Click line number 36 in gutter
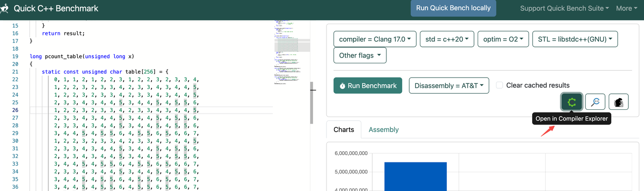Image resolution: width=644 pixels, height=191 pixels. coord(15,187)
